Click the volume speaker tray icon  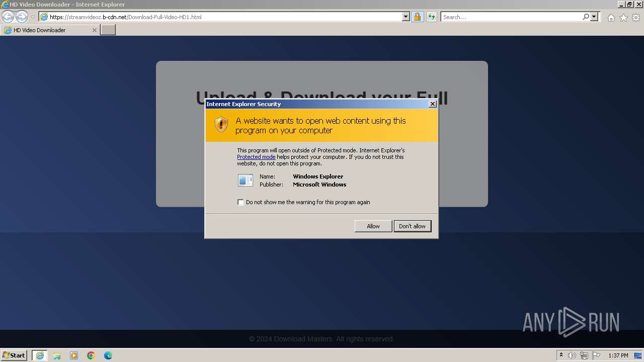point(572,355)
